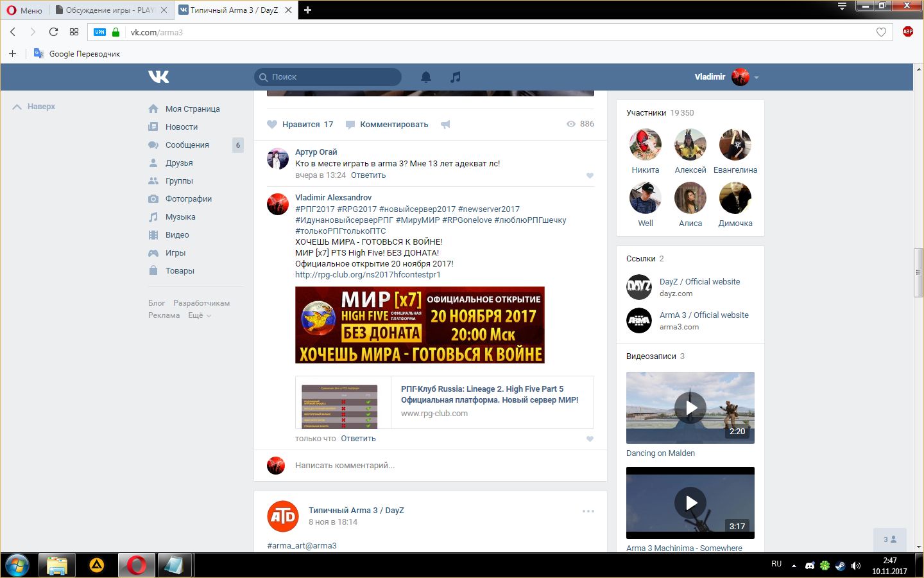The image size is (924, 578).
Task: Expand the Ещё footer dropdown
Action: tap(199, 315)
